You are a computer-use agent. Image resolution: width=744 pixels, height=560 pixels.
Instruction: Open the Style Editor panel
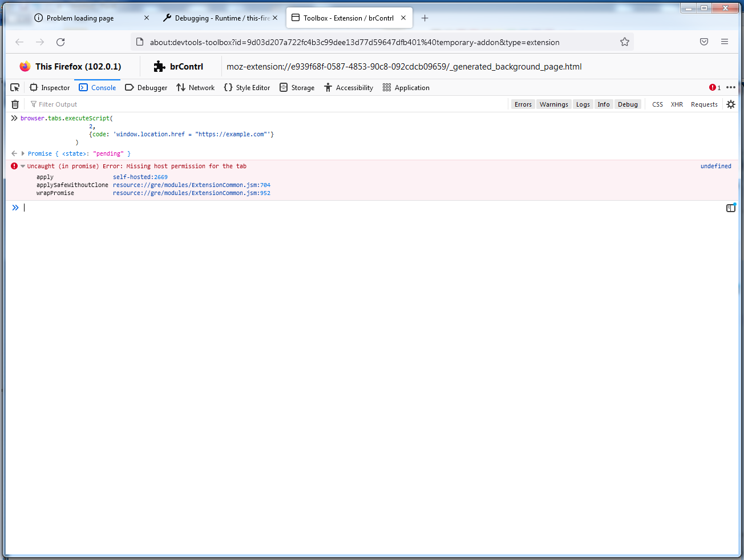point(247,87)
